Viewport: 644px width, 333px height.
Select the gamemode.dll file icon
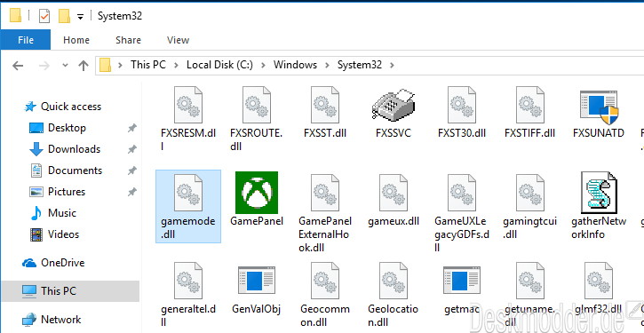pos(188,193)
